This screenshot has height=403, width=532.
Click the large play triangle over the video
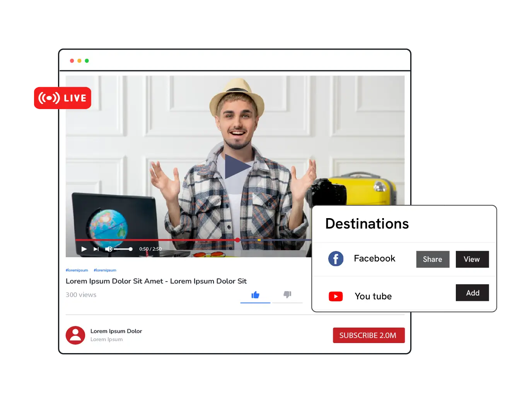pyautogui.click(x=237, y=167)
